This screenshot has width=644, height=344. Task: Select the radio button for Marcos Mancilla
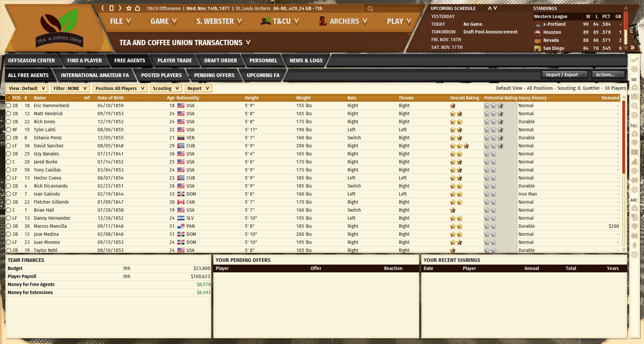coord(9,226)
